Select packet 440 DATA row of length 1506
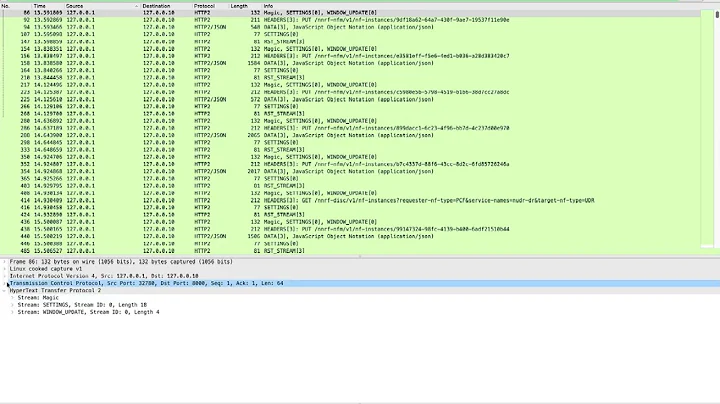720x404 pixels. click(350, 236)
